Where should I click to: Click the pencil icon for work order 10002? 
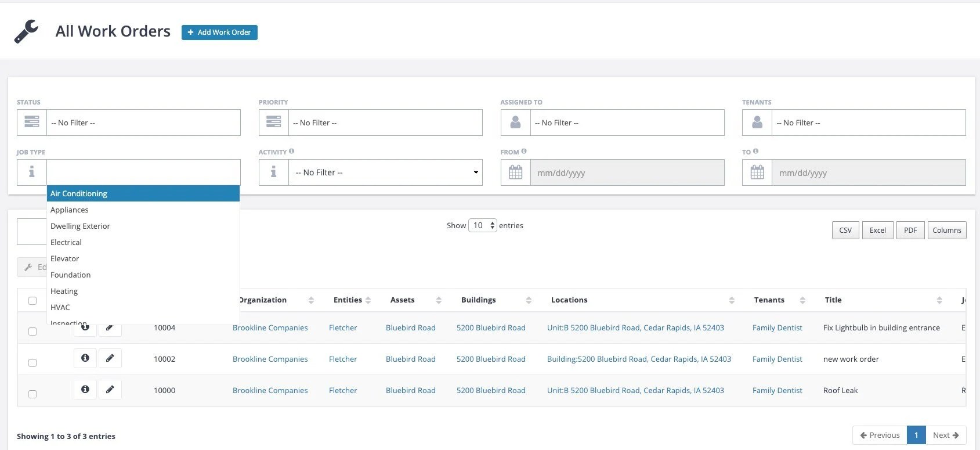pyautogui.click(x=110, y=358)
